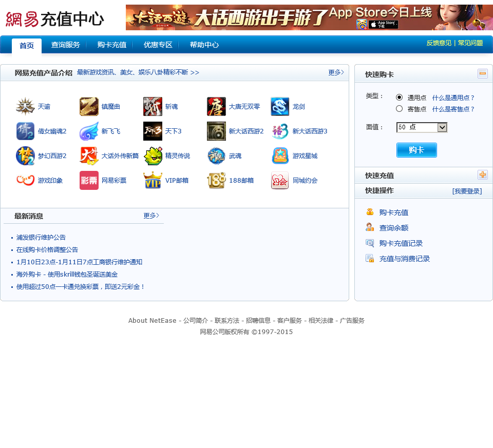Open 浦发银行维护公告 news item
The image size is (493, 448).
pyautogui.click(x=41, y=237)
